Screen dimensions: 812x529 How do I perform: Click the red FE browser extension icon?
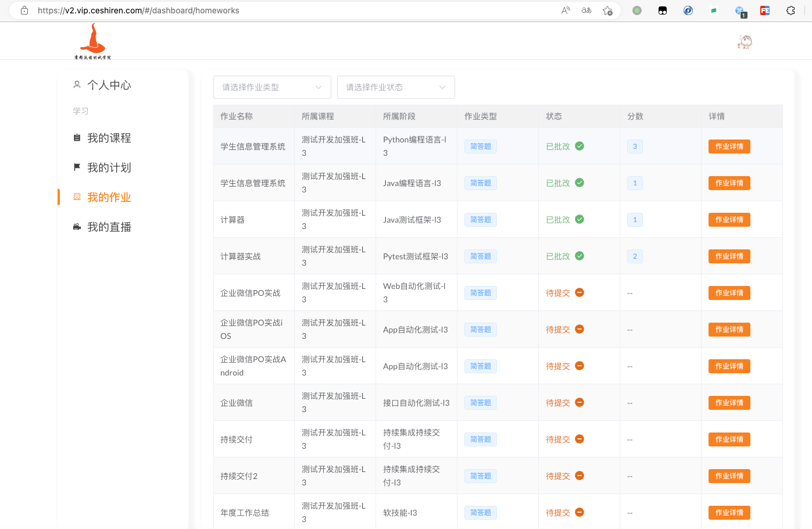click(765, 10)
